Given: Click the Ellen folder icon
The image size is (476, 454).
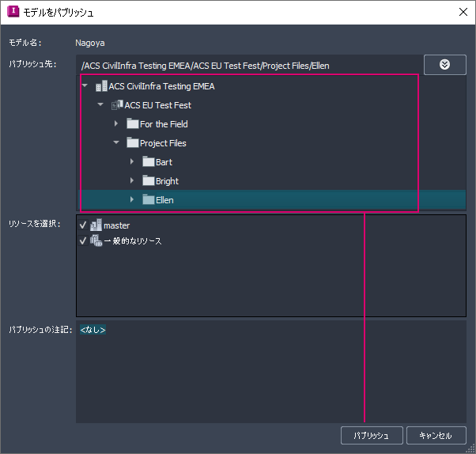Looking at the screenshot, I should pyautogui.click(x=149, y=200).
